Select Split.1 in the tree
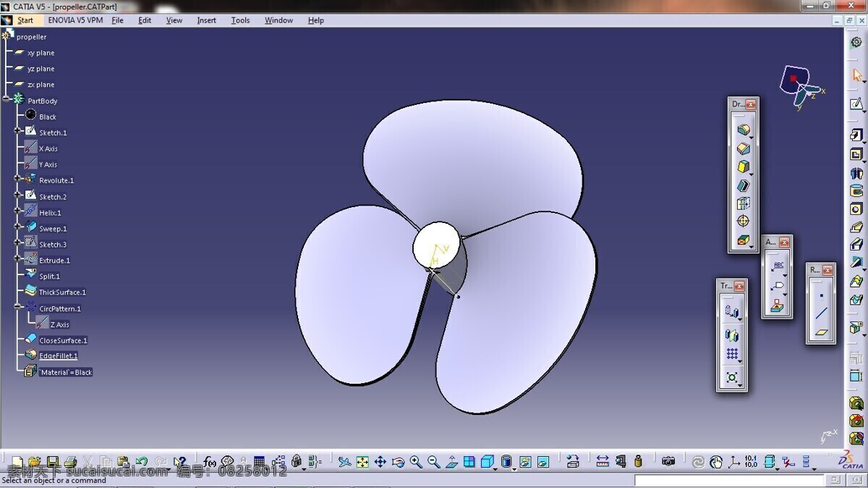The width and height of the screenshot is (868, 488). click(x=49, y=277)
